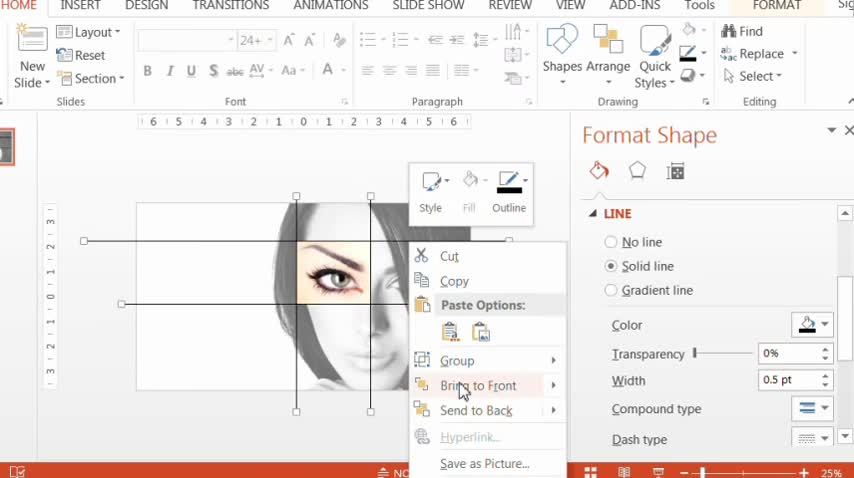This screenshot has height=478, width=854.
Task: Click the Outline pen icon in the mini toolbar
Action: (509, 182)
